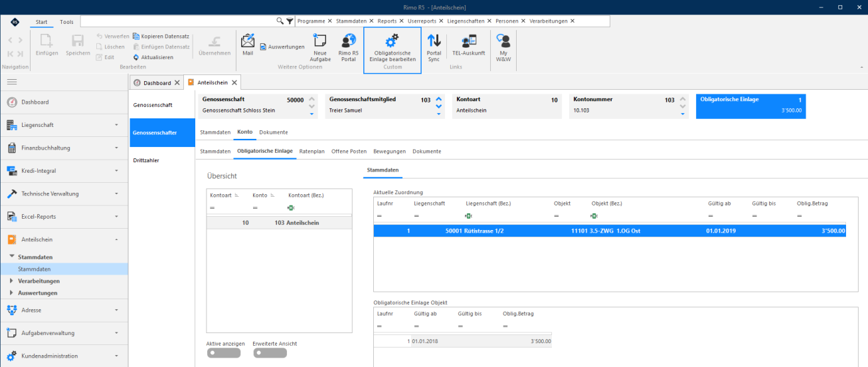Click Kopieren Datensatz
Image resolution: width=868 pixels, height=367 pixels.
pyautogui.click(x=161, y=36)
